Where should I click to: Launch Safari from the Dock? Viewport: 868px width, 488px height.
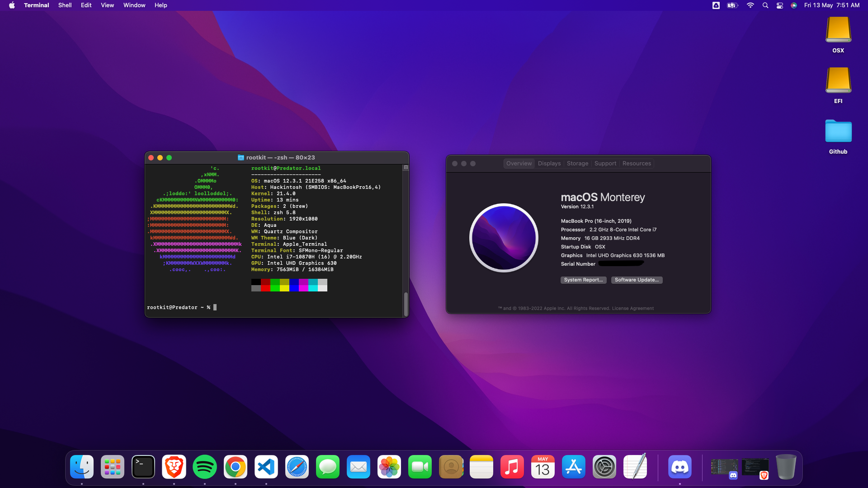click(x=297, y=467)
